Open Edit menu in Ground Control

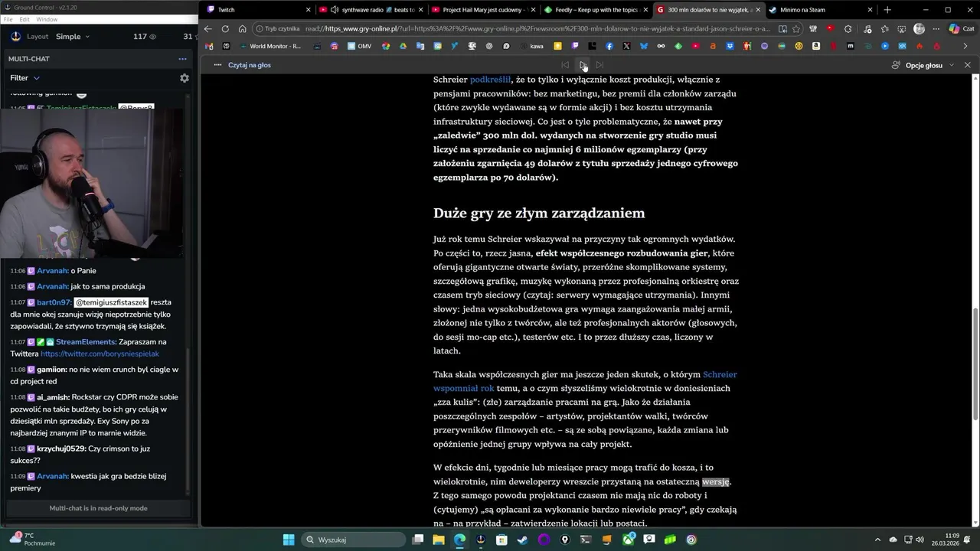click(x=24, y=19)
